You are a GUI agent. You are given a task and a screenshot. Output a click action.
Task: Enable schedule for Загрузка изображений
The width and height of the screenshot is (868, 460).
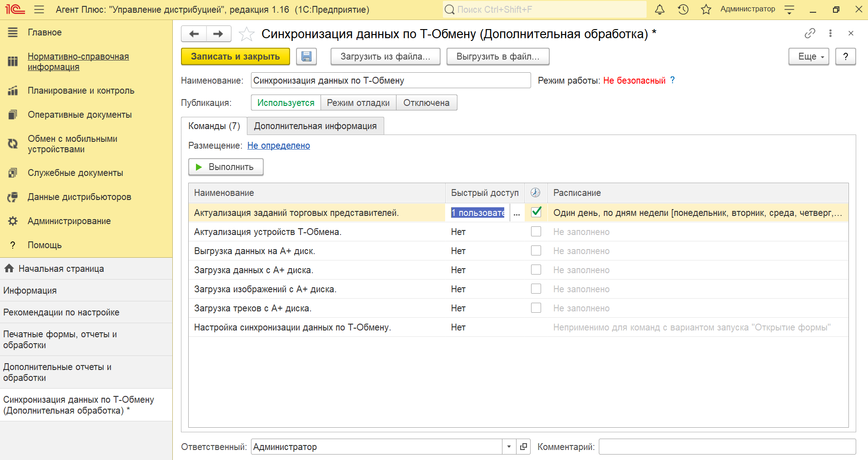pyautogui.click(x=536, y=289)
